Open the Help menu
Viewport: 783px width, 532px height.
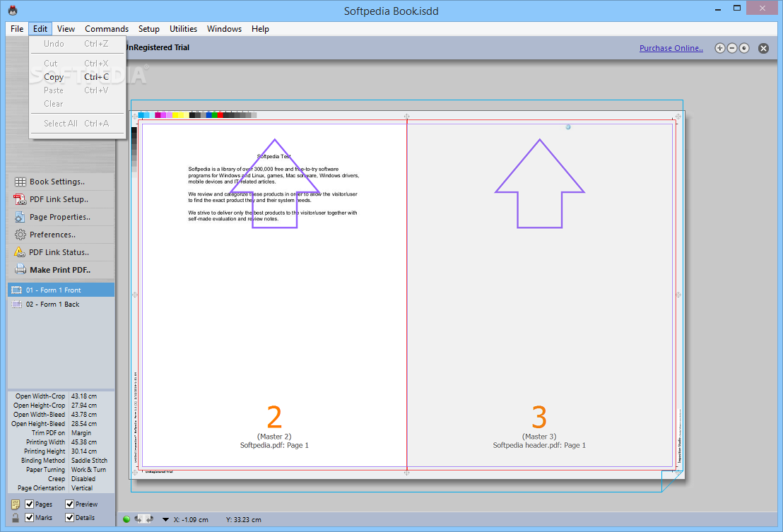click(x=260, y=29)
